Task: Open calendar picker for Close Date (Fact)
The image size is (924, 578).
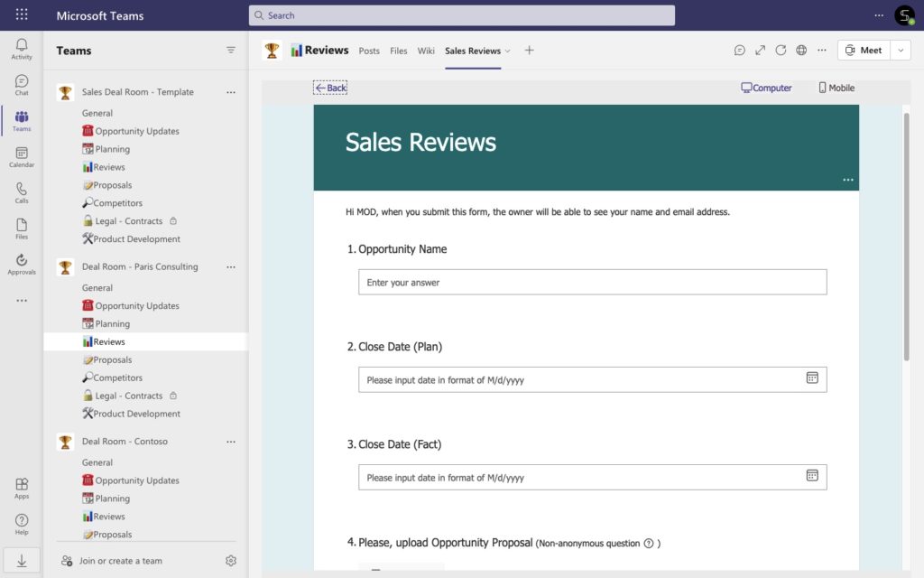Action: click(812, 475)
